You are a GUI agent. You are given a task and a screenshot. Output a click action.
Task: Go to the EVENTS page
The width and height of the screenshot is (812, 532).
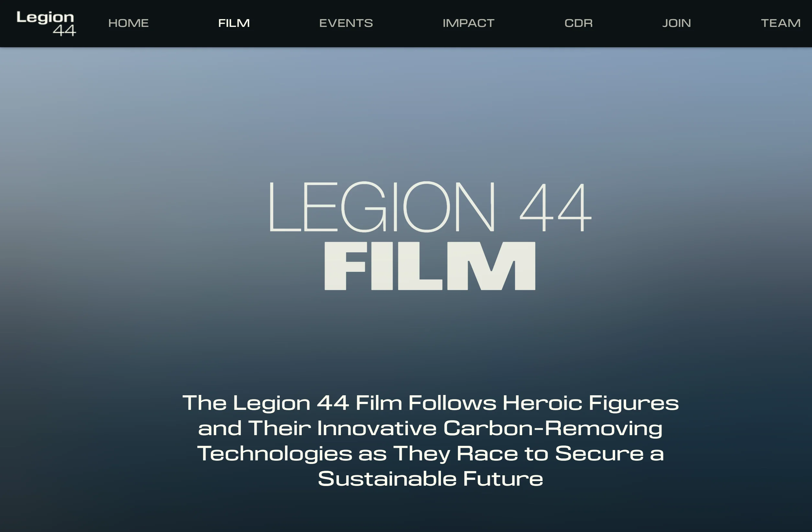click(346, 23)
